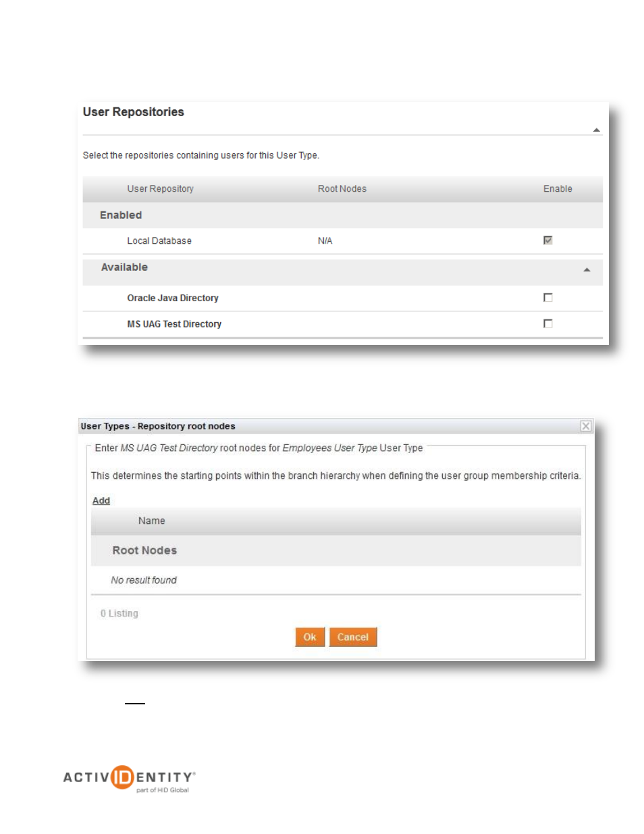The image size is (644, 834).
Task: Enable the Oracle Java Directory checkbox
Action: [x=547, y=298]
